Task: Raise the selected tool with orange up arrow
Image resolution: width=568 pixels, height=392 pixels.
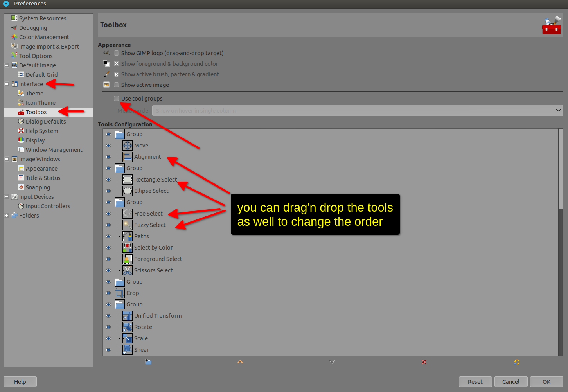Action: click(x=240, y=362)
